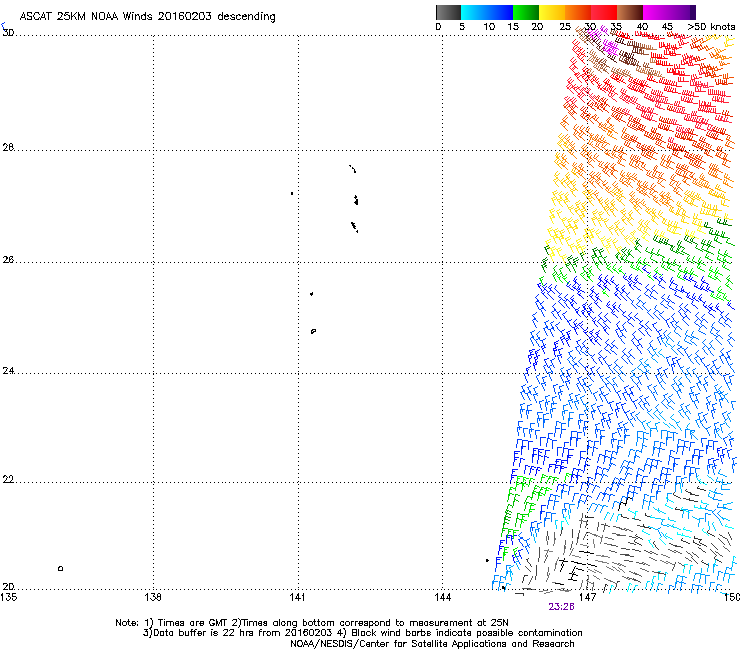Click the yellow 20-25 knots legend swatch
This screenshot has width=740, height=650.
(552, 12)
